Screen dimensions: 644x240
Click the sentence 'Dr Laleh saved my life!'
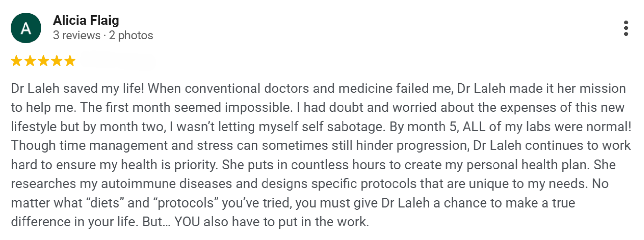[x=77, y=89]
